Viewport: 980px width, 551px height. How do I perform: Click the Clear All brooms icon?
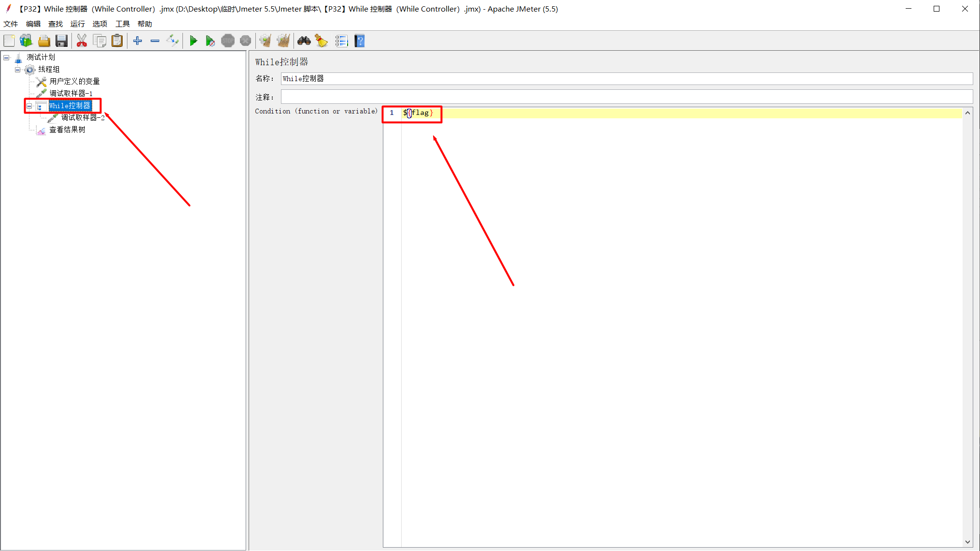283,41
